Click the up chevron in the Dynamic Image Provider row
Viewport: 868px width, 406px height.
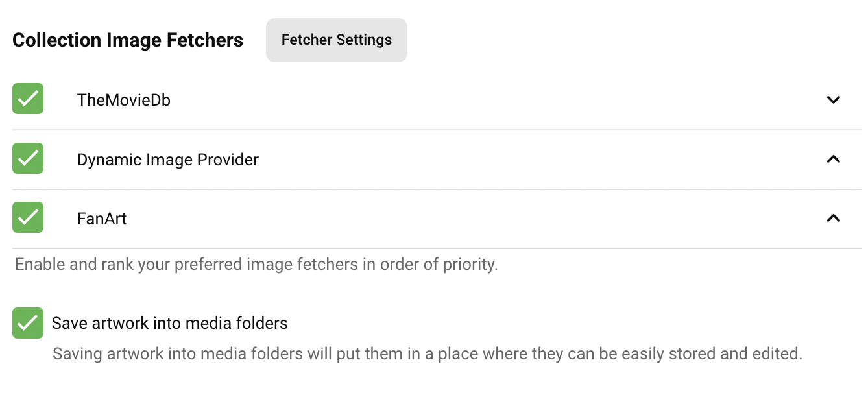click(834, 159)
